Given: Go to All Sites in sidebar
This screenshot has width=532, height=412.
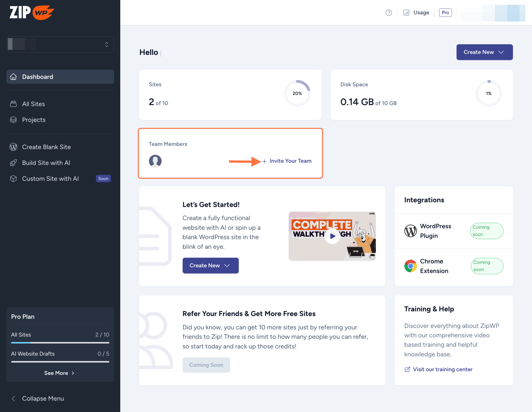Looking at the screenshot, I should click(34, 104).
